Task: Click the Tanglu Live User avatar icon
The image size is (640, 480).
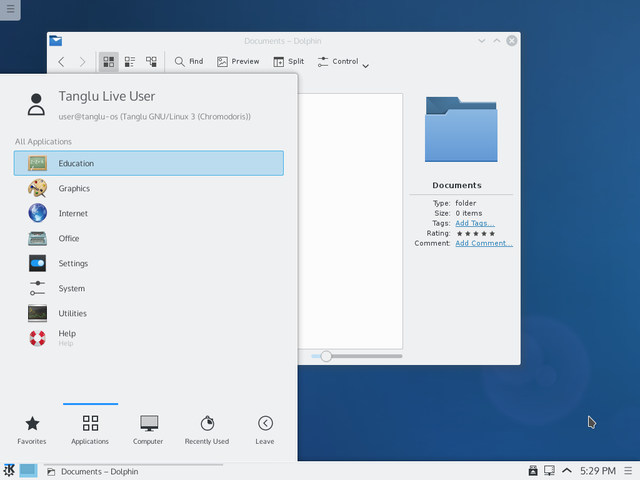Action: pyautogui.click(x=36, y=104)
